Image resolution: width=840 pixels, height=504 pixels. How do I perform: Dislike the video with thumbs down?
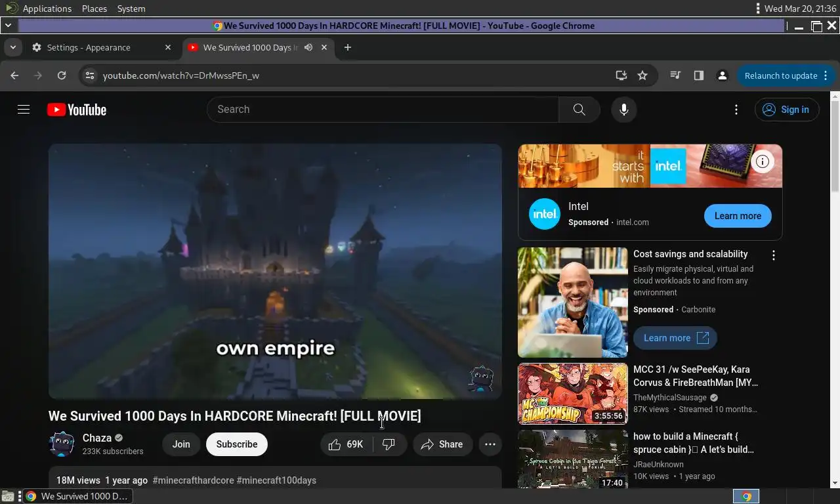389,444
